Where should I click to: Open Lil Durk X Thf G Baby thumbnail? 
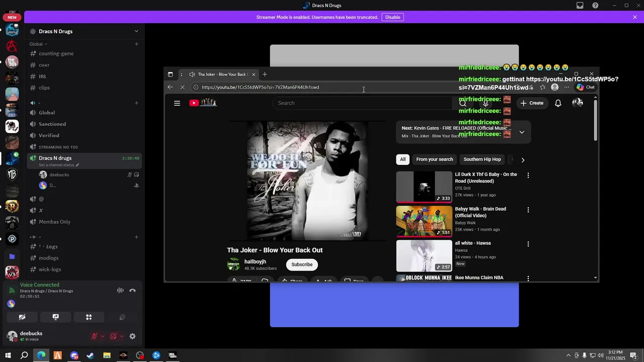pyautogui.click(x=424, y=187)
